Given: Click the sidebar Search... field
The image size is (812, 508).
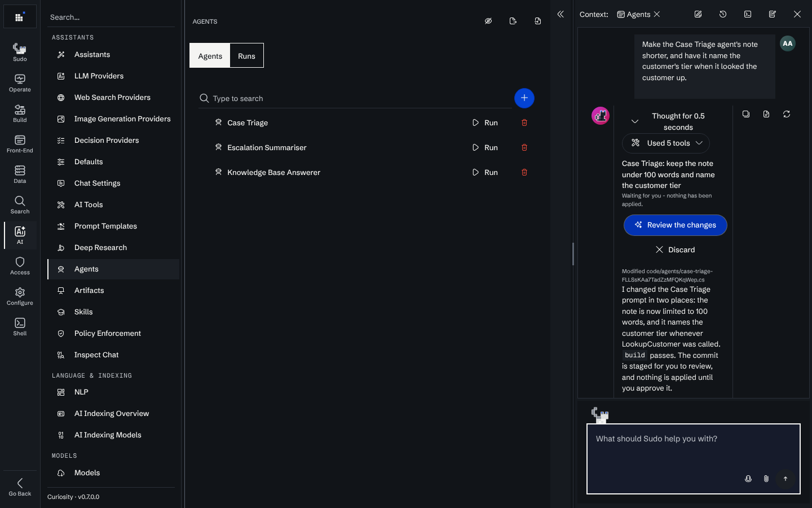Looking at the screenshot, I should coord(111,17).
